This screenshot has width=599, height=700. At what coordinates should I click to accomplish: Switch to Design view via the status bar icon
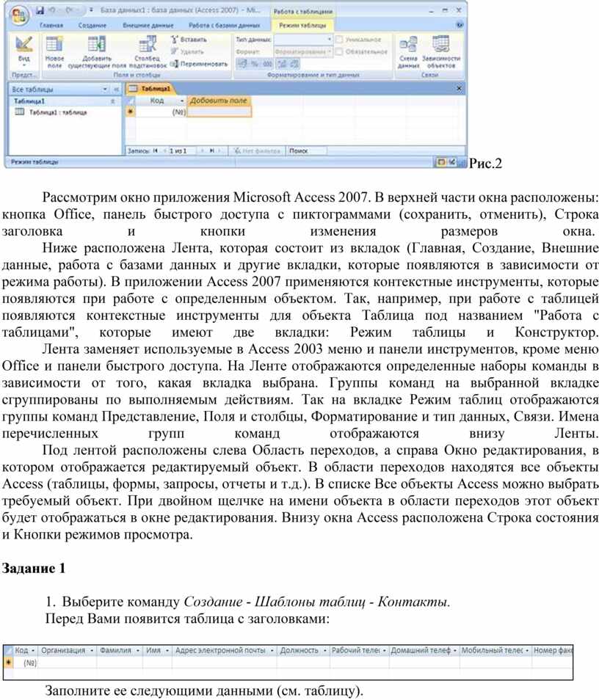pos(452,162)
